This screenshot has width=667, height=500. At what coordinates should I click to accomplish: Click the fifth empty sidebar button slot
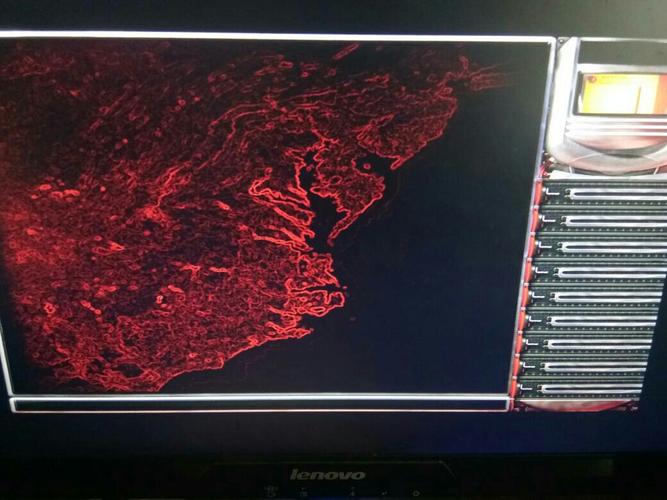point(592,296)
